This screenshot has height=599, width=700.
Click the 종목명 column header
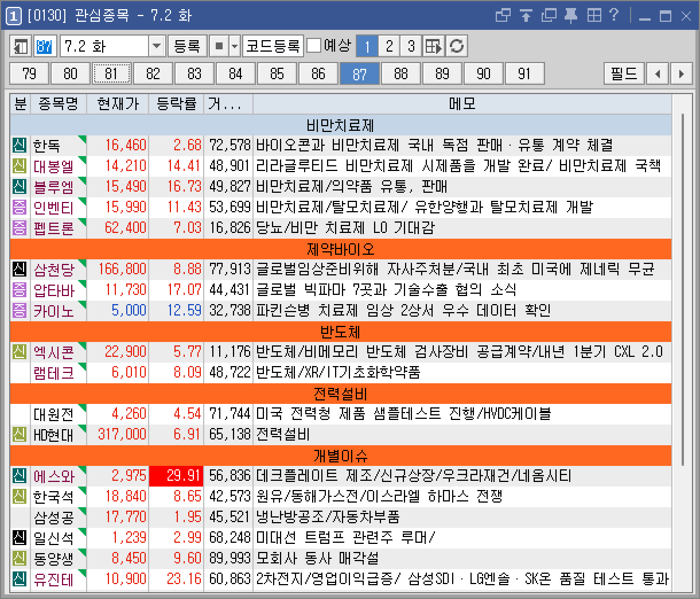point(59,104)
